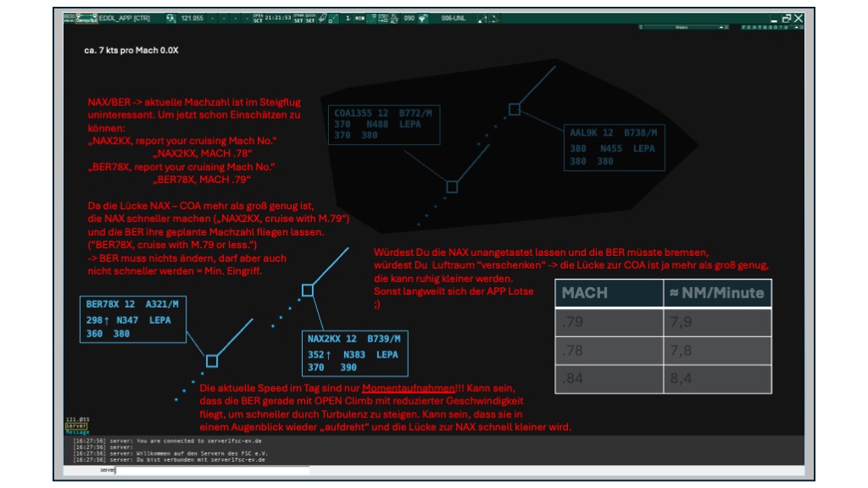Close the small controller list panel
868x488 pixels.
point(801,27)
